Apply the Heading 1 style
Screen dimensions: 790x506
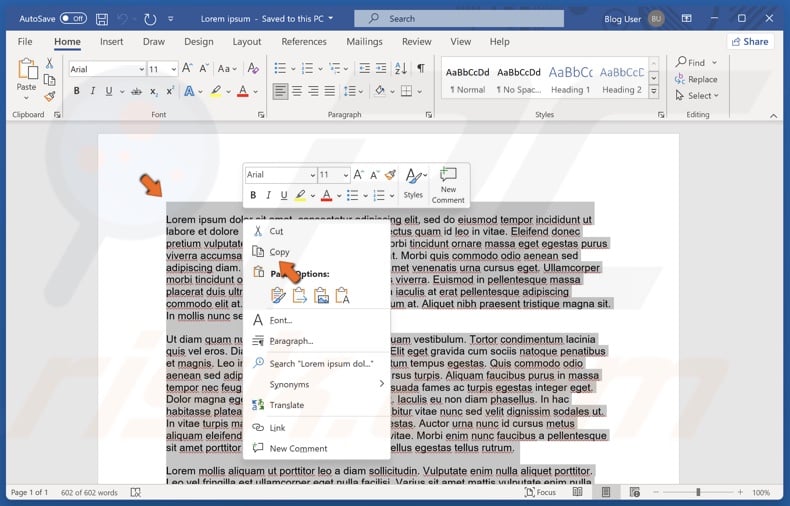tap(570, 80)
